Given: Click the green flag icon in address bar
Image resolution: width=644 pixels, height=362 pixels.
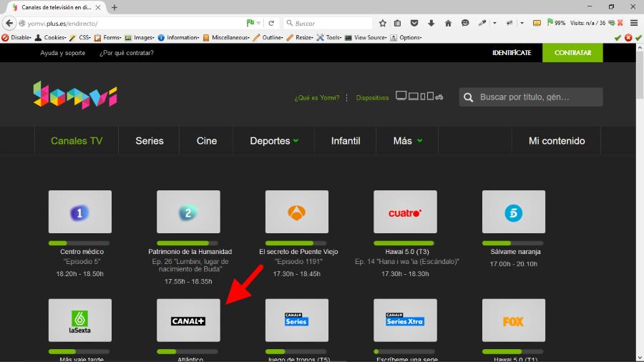Looking at the screenshot, I should coord(250,23).
